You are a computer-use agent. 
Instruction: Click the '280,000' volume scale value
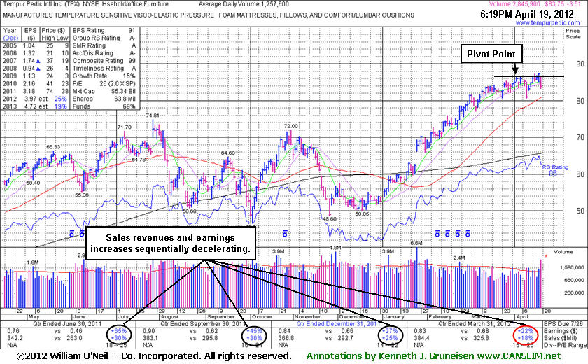[x=574, y=293]
